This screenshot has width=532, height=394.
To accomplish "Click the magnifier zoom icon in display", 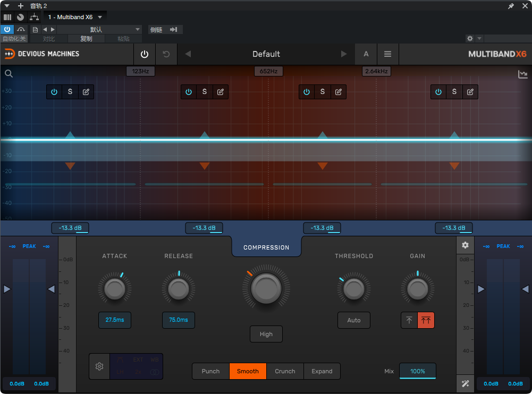I will point(9,74).
